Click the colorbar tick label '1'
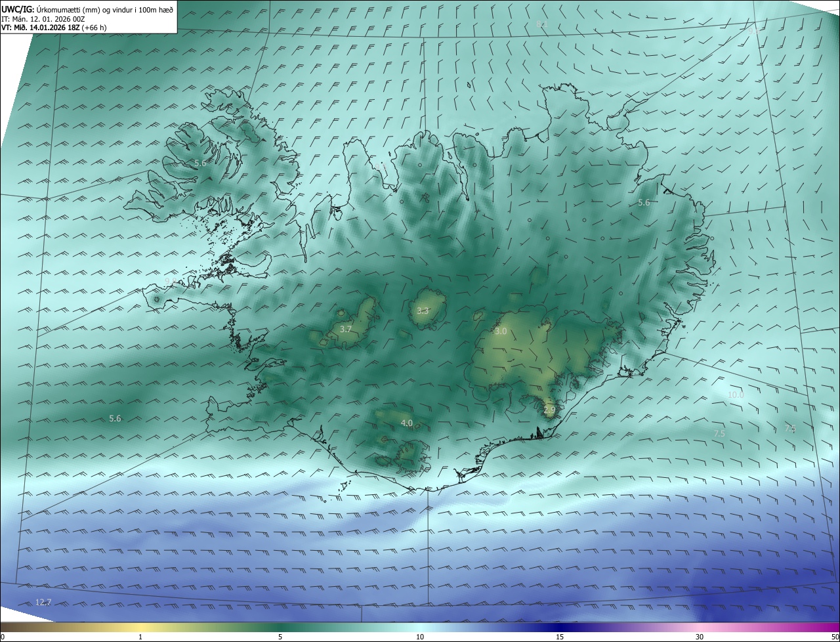The height and width of the screenshot is (642, 840). pyautogui.click(x=140, y=637)
